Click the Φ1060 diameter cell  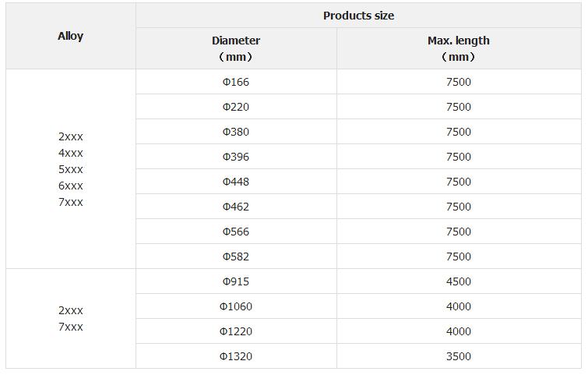(x=236, y=306)
